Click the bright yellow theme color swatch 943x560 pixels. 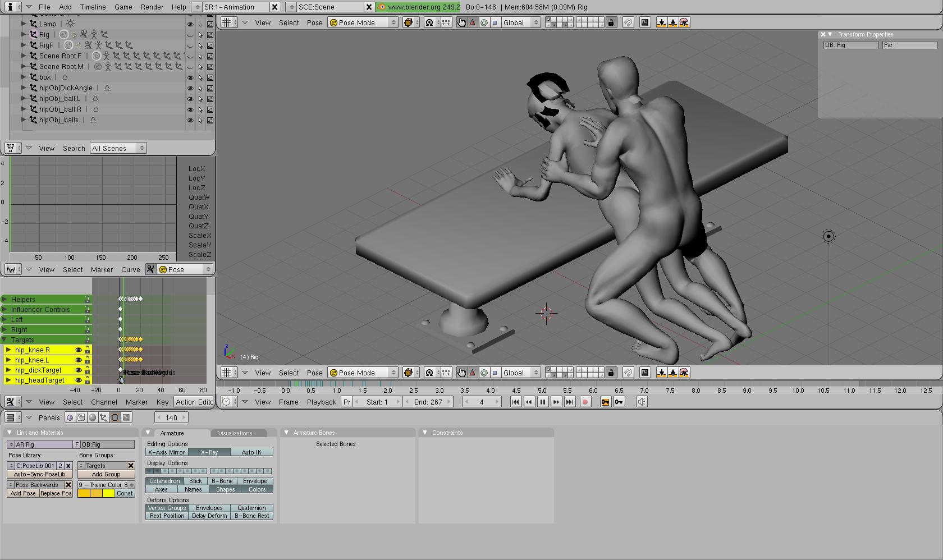108,493
